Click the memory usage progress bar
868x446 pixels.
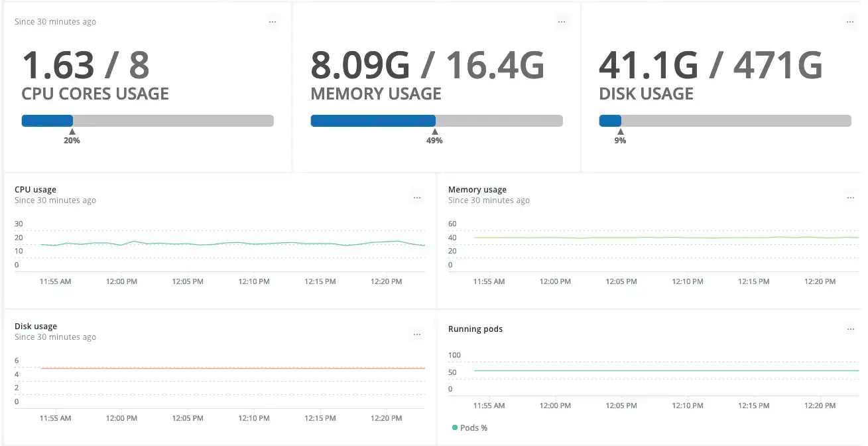click(436, 121)
